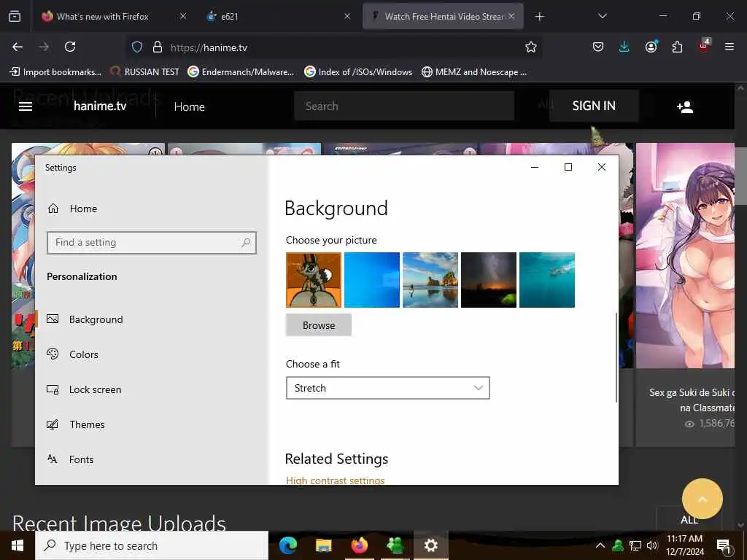Open the network icon in system tray
Image resolution: width=747 pixels, height=560 pixels.
(x=635, y=545)
